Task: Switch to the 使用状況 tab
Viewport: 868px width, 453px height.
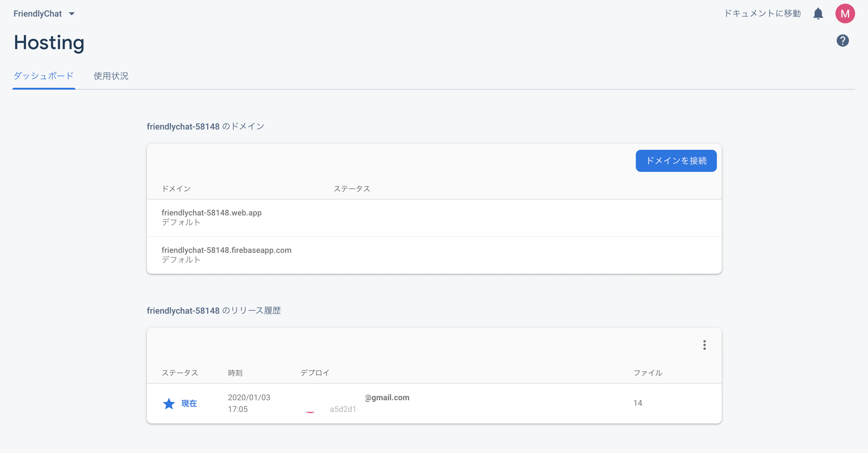Action: [111, 76]
